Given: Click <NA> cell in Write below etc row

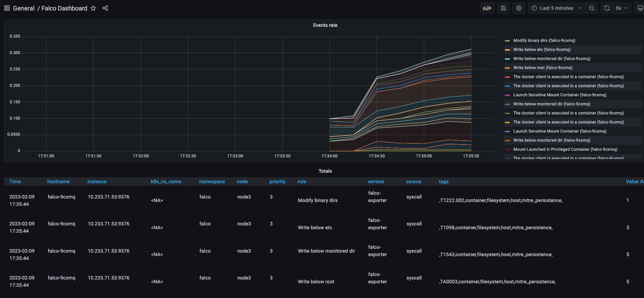Looking at the screenshot, I should [x=157, y=228].
